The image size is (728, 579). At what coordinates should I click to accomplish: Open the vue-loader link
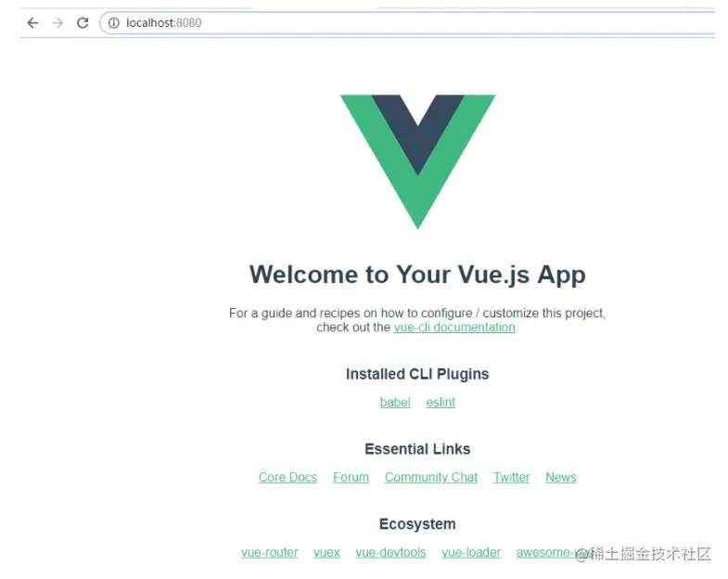pos(471,552)
